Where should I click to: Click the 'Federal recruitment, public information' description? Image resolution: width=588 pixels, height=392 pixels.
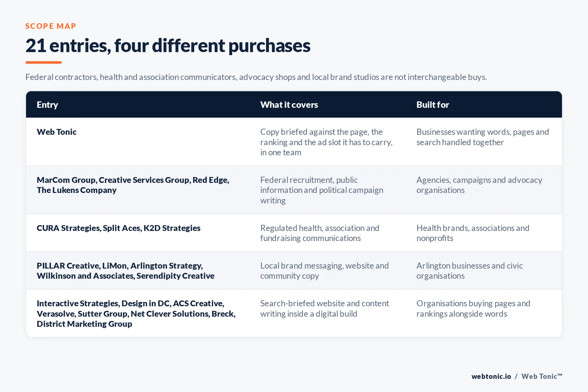[x=322, y=190]
